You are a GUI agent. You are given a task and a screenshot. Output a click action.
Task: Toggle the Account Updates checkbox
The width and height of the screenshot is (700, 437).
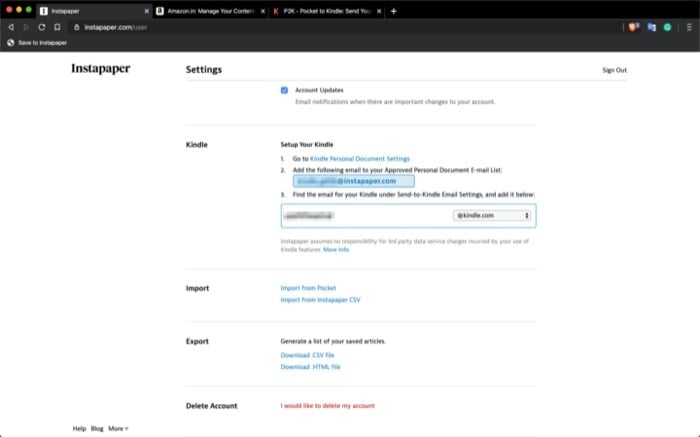coord(284,90)
